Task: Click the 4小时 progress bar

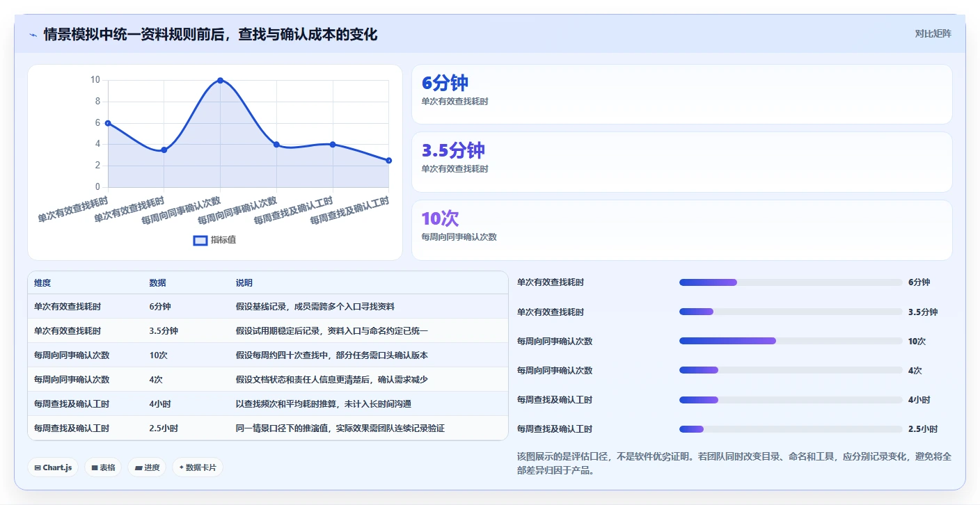Action: (791, 399)
